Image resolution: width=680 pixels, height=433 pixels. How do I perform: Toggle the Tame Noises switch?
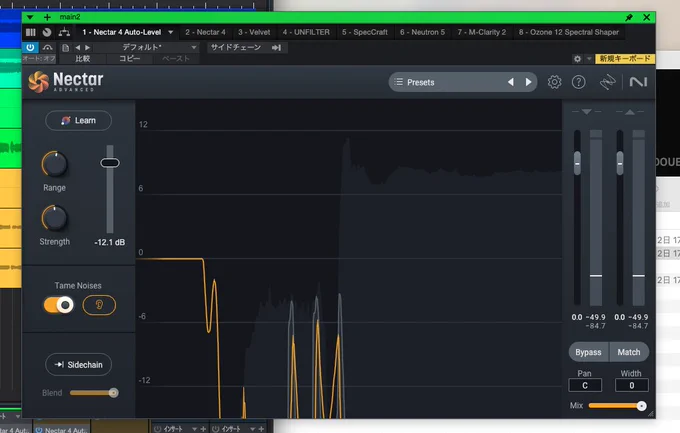[x=59, y=305]
